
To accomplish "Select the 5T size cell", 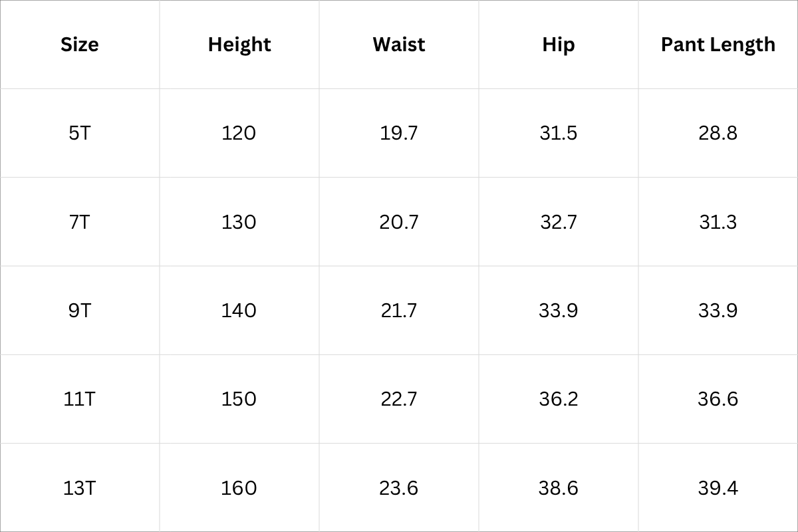I will [x=79, y=133].
